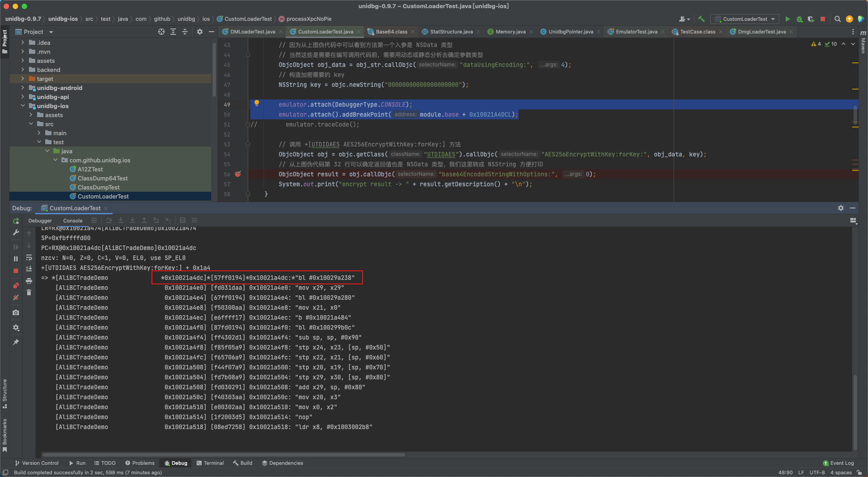This screenshot has width=868, height=477.
Task: Toggle scroll to end in console
Action: pos(29,269)
